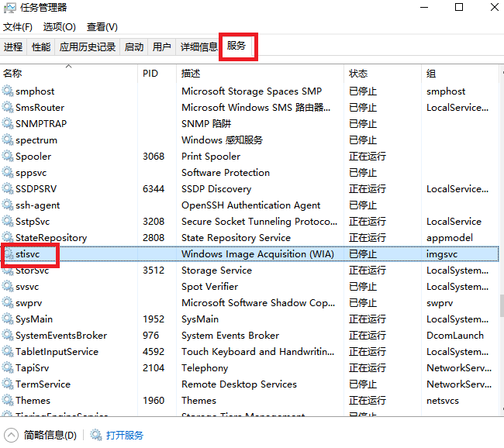Sort services by the PID column header
This screenshot has width=504, height=448.
157,74
